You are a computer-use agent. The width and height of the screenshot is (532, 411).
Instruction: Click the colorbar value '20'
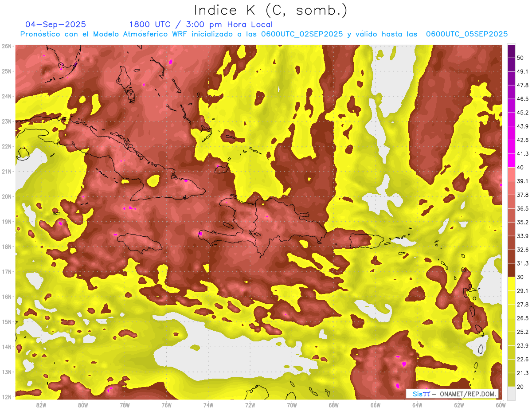click(x=521, y=387)
